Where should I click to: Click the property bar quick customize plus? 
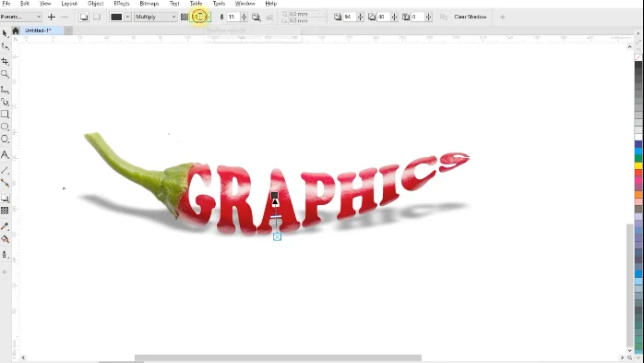point(502,17)
